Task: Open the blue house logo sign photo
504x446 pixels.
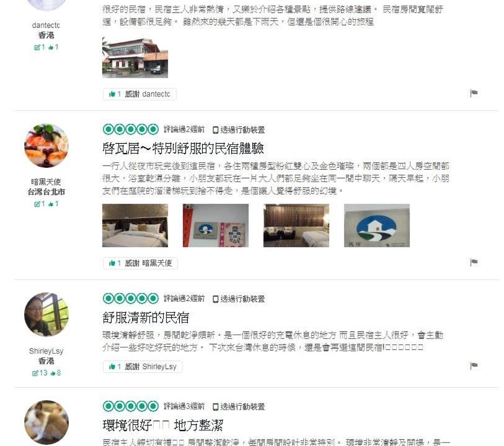Action: 377,225
